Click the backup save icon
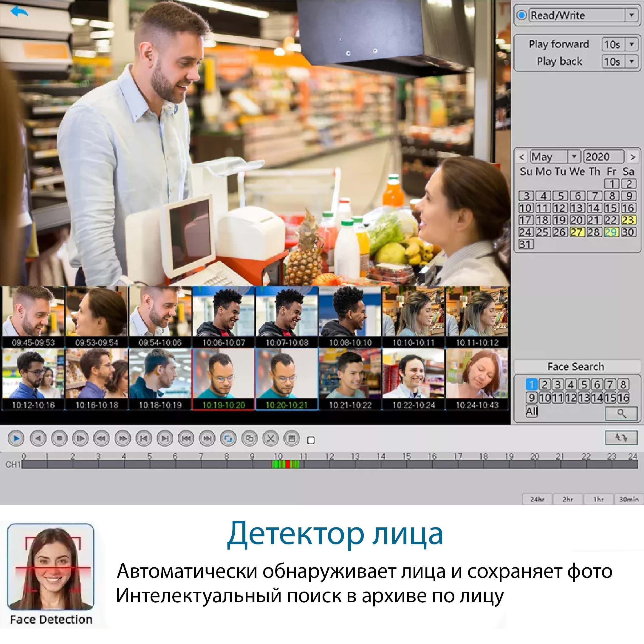This screenshot has width=644, height=644. [x=292, y=438]
